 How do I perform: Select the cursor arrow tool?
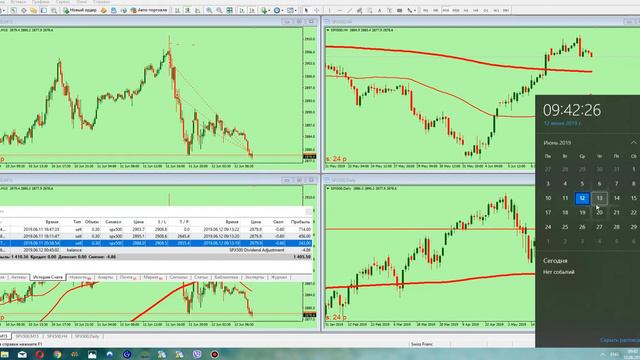coord(306,10)
